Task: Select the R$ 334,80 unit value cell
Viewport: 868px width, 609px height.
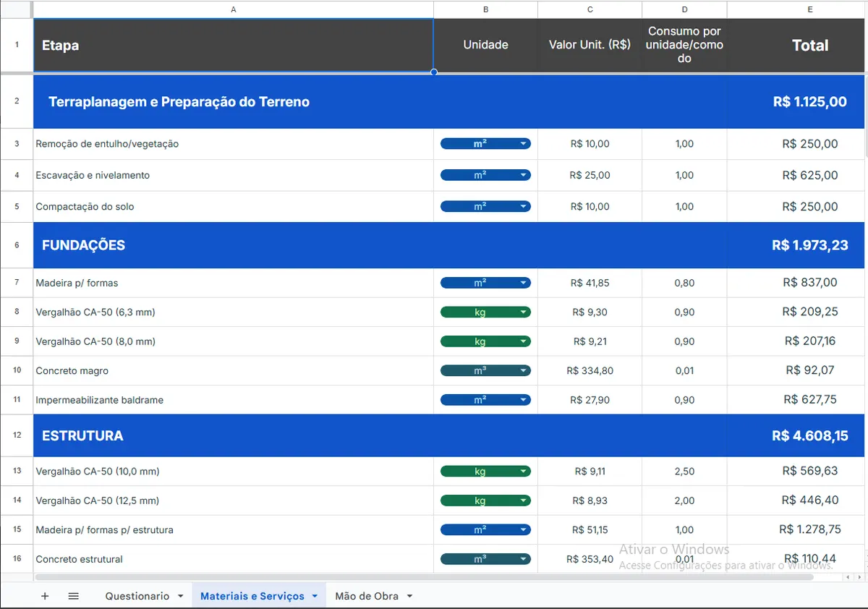Action: tap(590, 370)
